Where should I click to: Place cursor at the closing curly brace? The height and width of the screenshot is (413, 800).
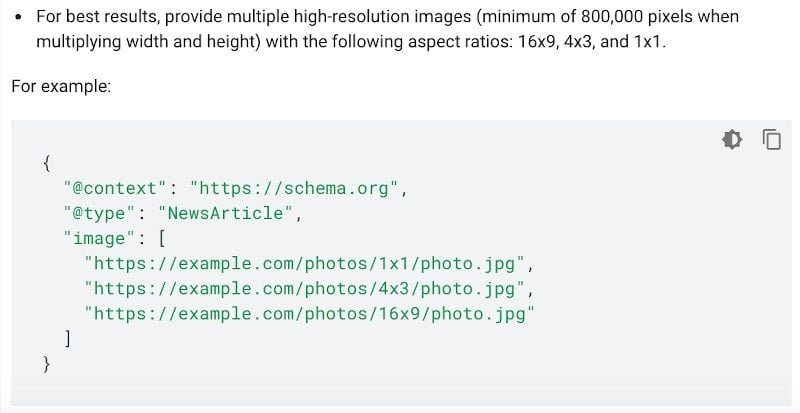tap(46, 363)
